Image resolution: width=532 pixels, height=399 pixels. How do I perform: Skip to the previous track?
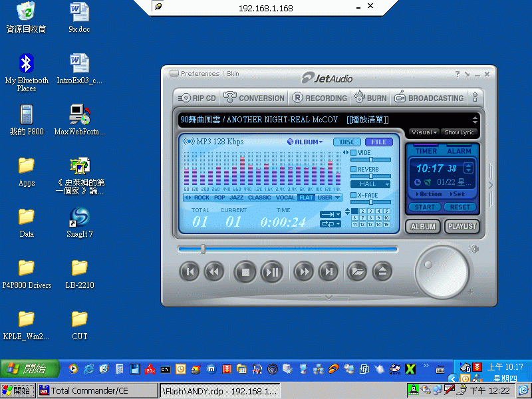190,271
